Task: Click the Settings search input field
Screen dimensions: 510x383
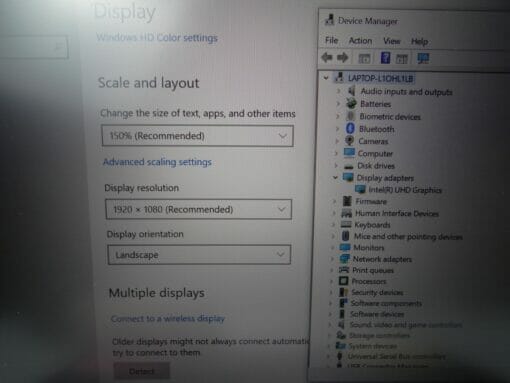Action: click(x=33, y=47)
